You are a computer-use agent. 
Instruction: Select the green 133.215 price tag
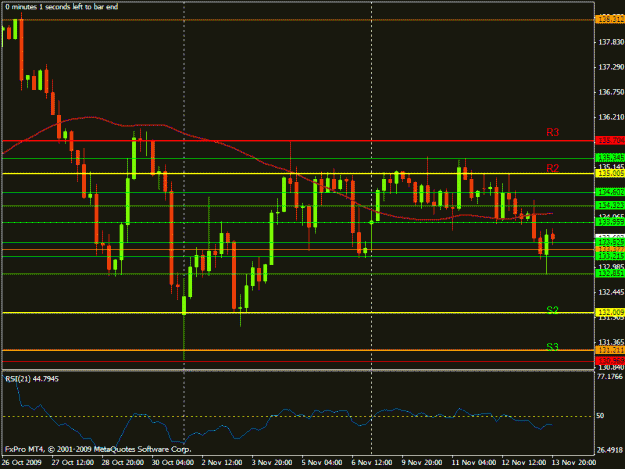[610, 256]
